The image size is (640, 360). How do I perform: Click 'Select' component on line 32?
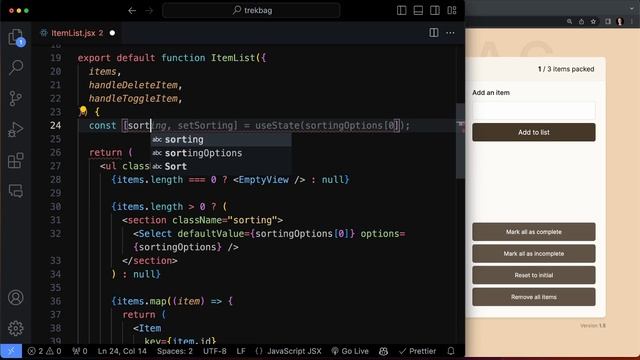pos(155,233)
